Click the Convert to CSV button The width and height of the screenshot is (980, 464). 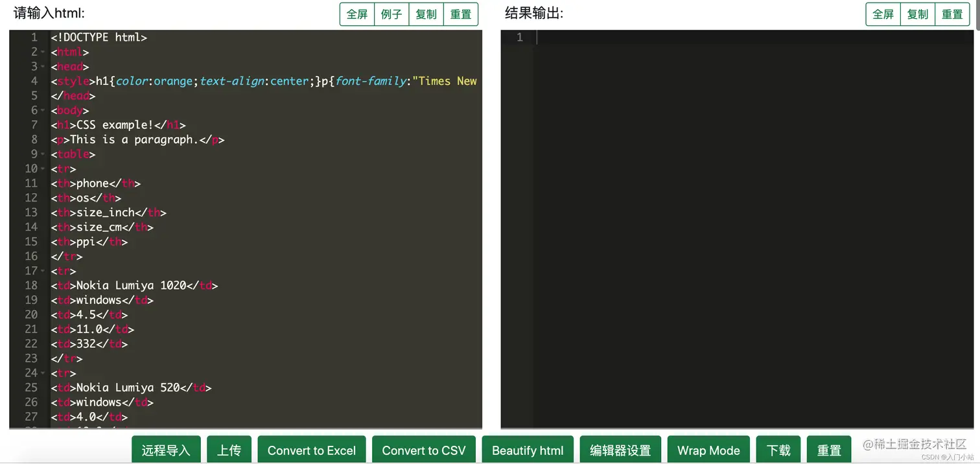pos(423,450)
